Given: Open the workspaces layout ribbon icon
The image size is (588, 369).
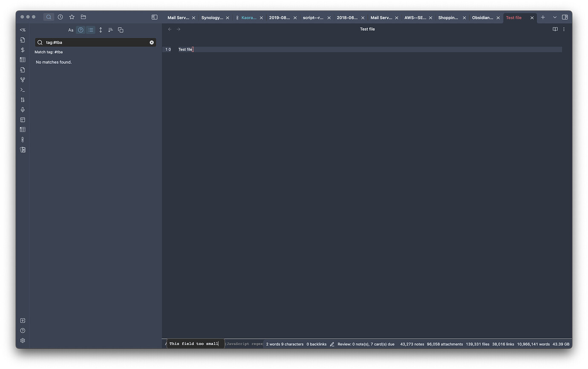Looking at the screenshot, I should 23,120.
